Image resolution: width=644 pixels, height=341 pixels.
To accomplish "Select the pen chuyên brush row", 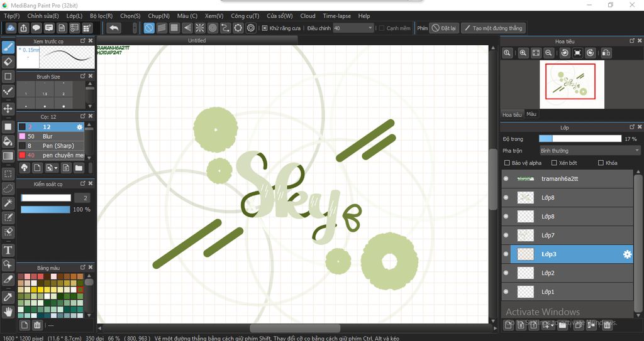I will point(51,155).
